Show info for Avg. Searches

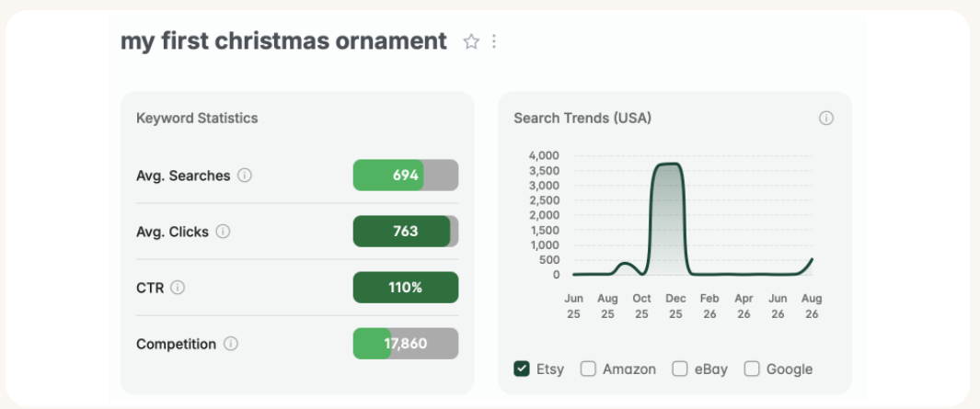(x=245, y=176)
